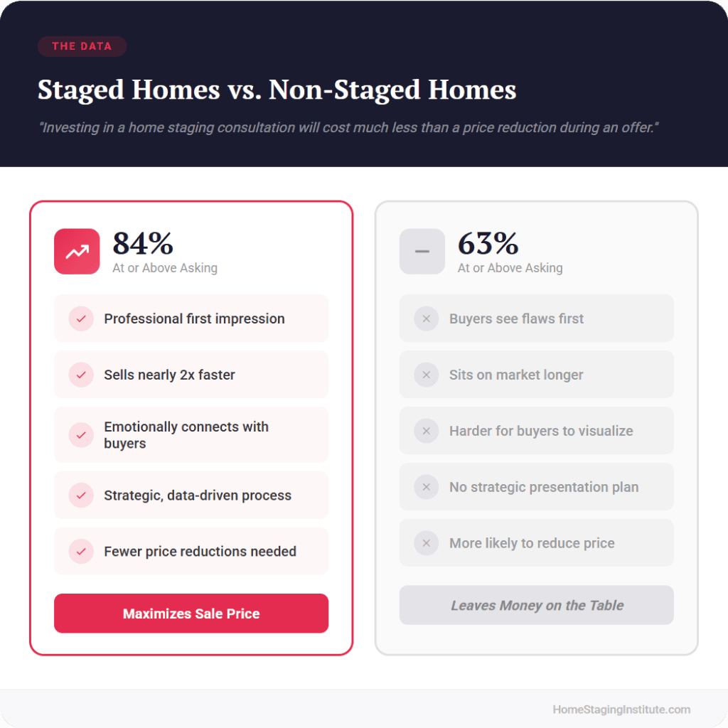
Task: Click X icon beside More likely to reduce price
Action: coord(427,543)
